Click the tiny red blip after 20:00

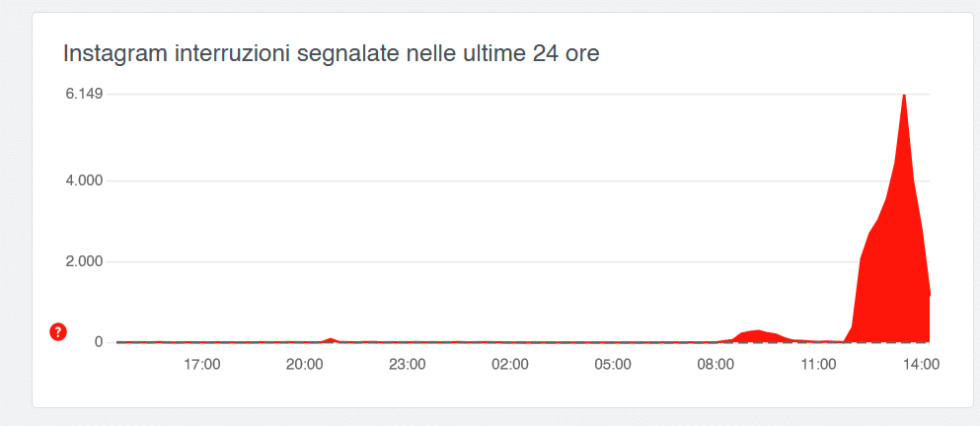[x=331, y=340]
